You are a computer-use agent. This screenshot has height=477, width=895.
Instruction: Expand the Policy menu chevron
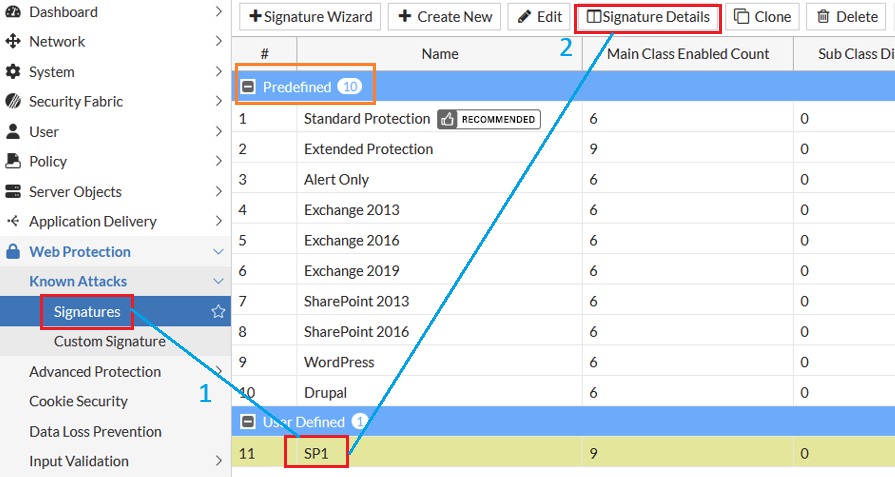(x=219, y=161)
